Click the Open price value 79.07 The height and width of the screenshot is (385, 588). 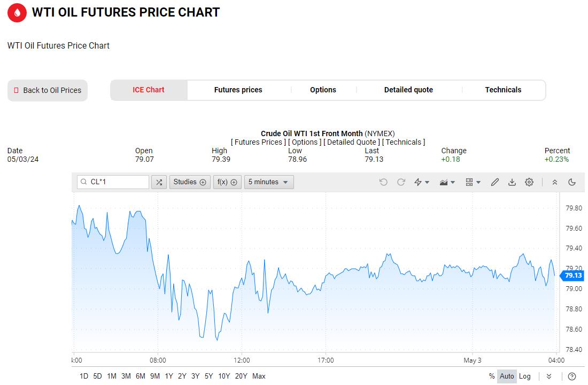pyautogui.click(x=144, y=159)
